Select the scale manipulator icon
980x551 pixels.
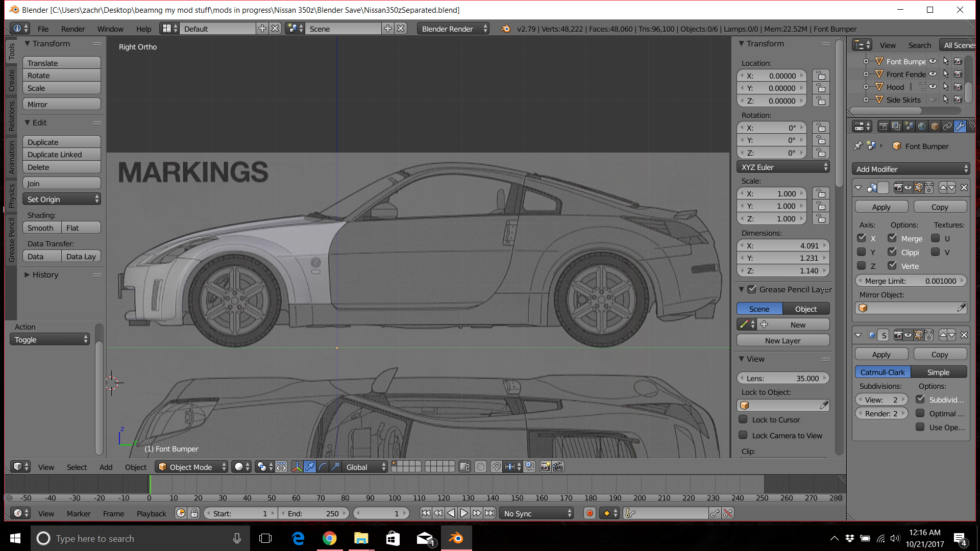pos(335,467)
